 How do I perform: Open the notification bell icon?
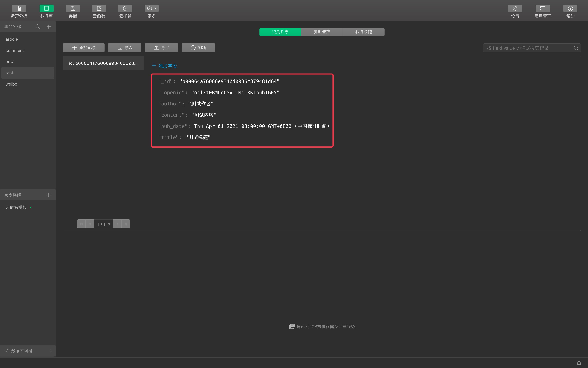(x=579, y=363)
